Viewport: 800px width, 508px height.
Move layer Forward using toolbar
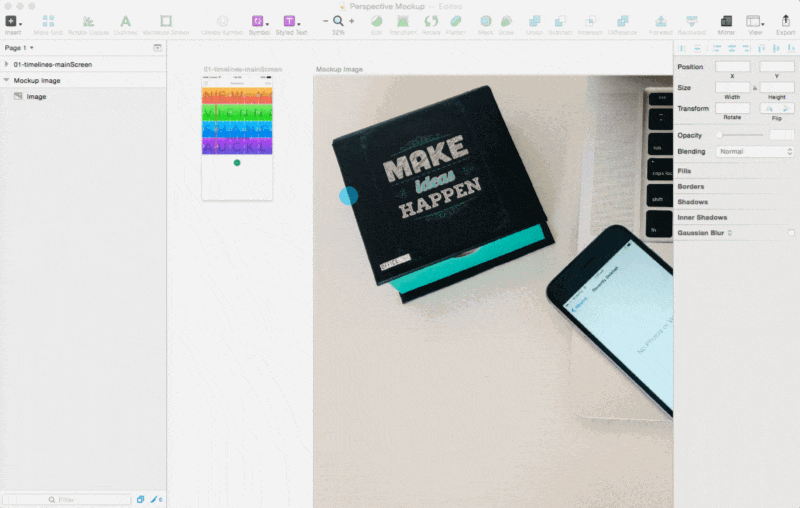tap(661, 21)
